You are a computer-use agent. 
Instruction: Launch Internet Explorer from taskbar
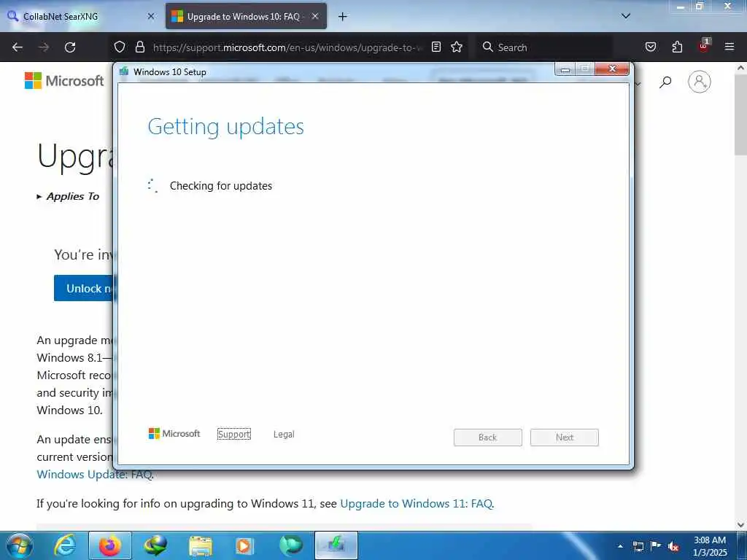pos(65,545)
